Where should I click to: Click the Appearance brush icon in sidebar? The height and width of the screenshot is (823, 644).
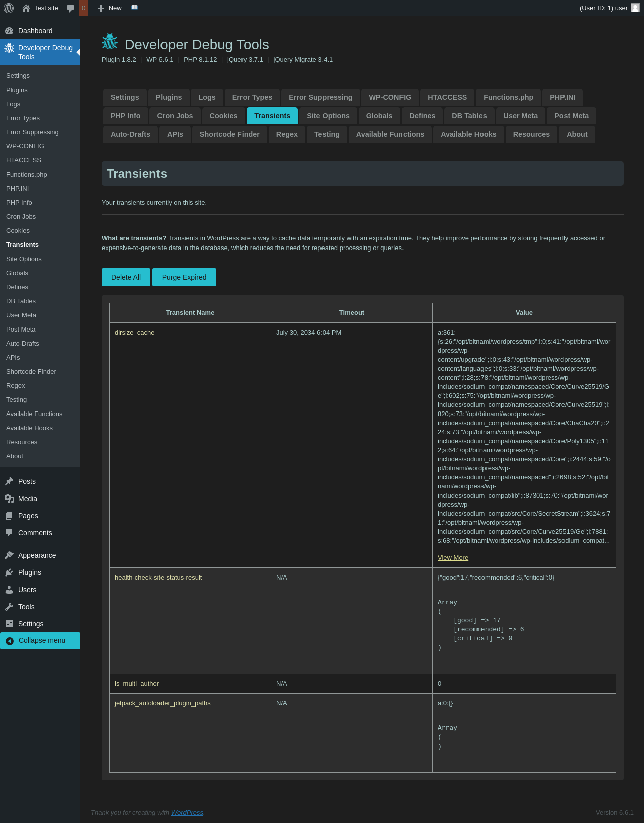pyautogui.click(x=9, y=555)
